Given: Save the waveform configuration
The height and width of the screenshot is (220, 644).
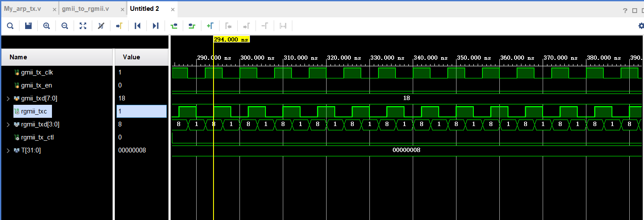Looking at the screenshot, I should coord(28,26).
